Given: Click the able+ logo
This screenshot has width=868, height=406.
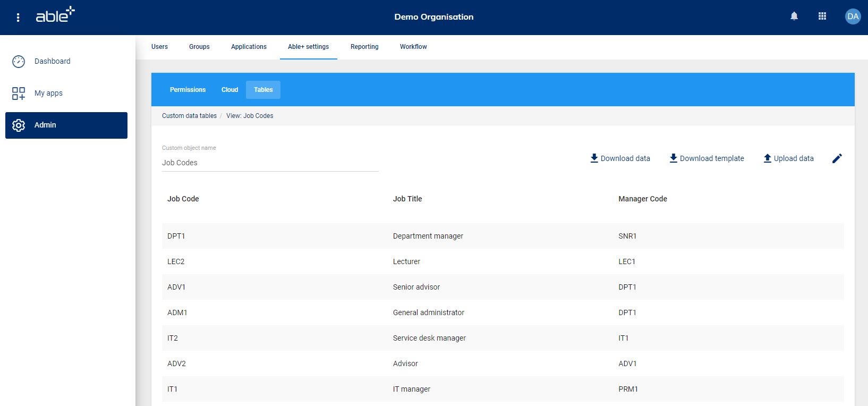Looking at the screenshot, I should point(55,15).
